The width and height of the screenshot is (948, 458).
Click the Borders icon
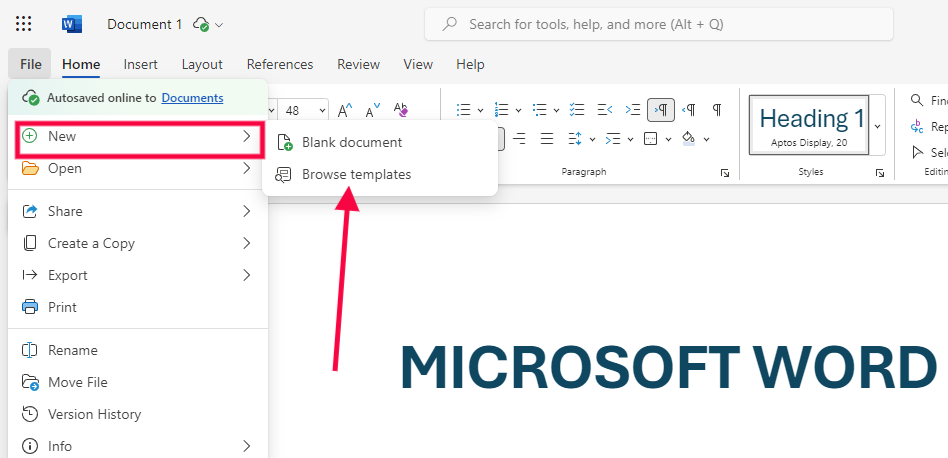[x=651, y=140]
